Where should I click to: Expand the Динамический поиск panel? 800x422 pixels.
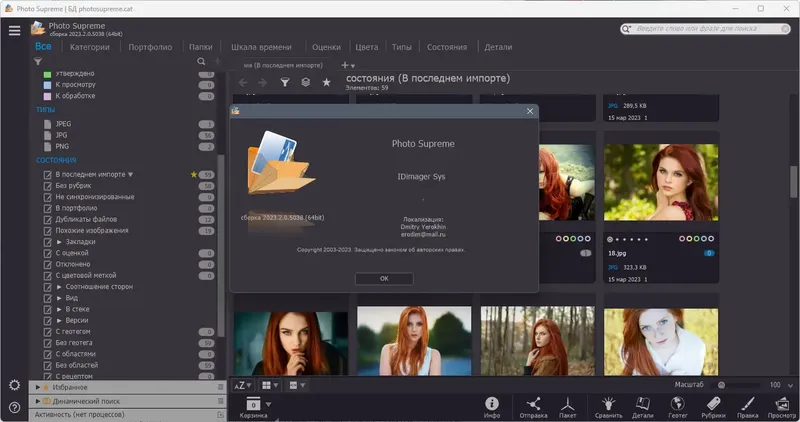[x=38, y=401]
